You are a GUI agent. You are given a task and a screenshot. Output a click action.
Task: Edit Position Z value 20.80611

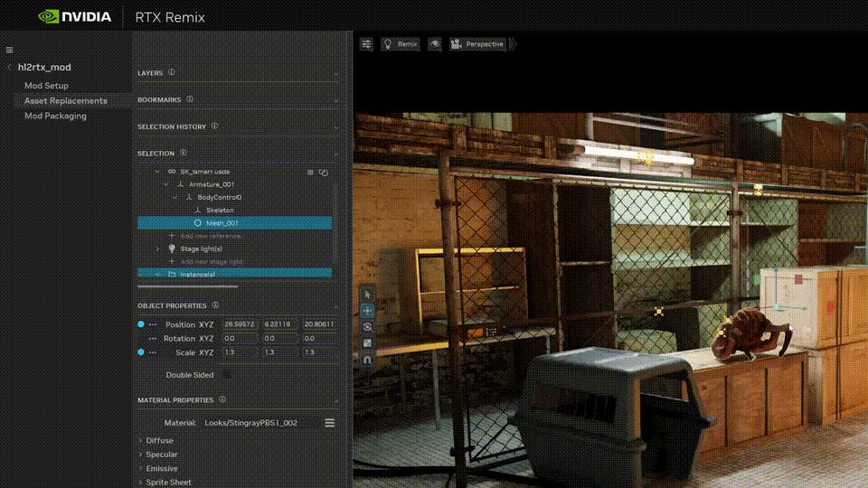320,324
